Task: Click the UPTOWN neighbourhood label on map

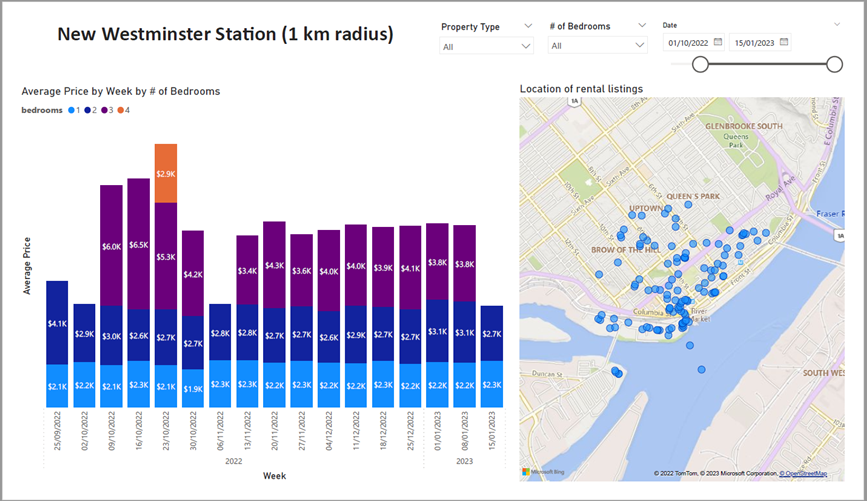Action: pyautogui.click(x=646, y=208)
